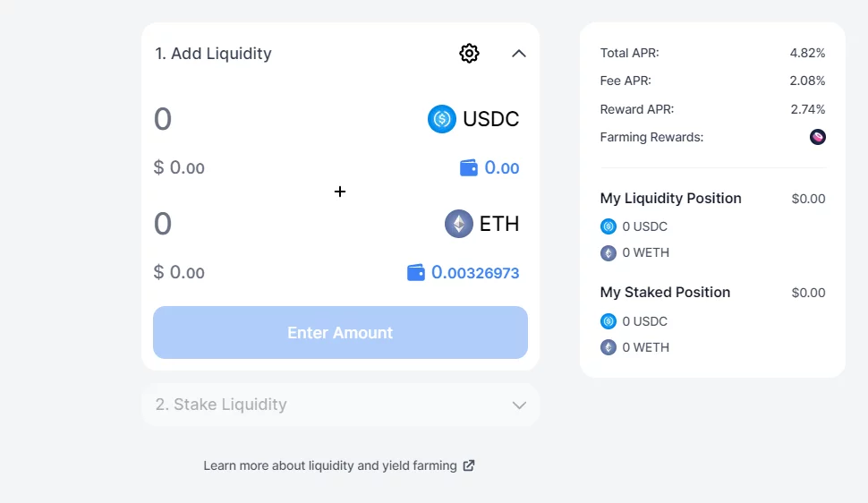Click WETH icon under My Liquidity Position

(x=608, y=252)
